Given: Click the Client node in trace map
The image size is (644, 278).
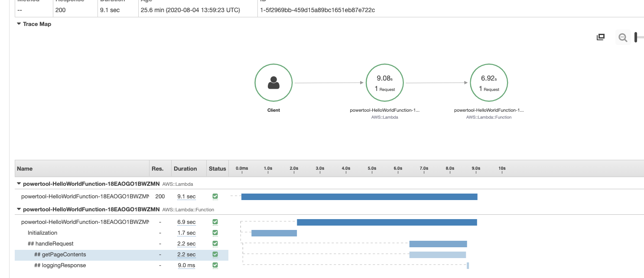Looking at the screenshot, I should 273,83.
